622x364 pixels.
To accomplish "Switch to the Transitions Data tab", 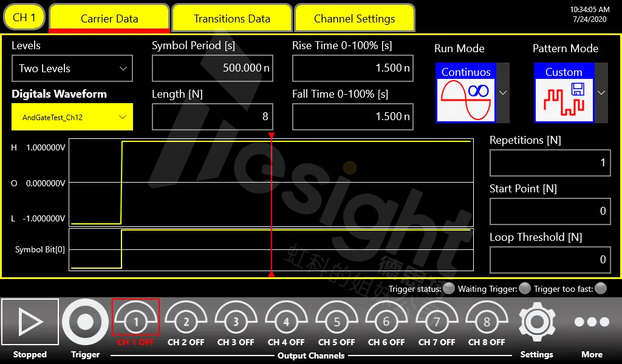I will (x=231, y=18).
